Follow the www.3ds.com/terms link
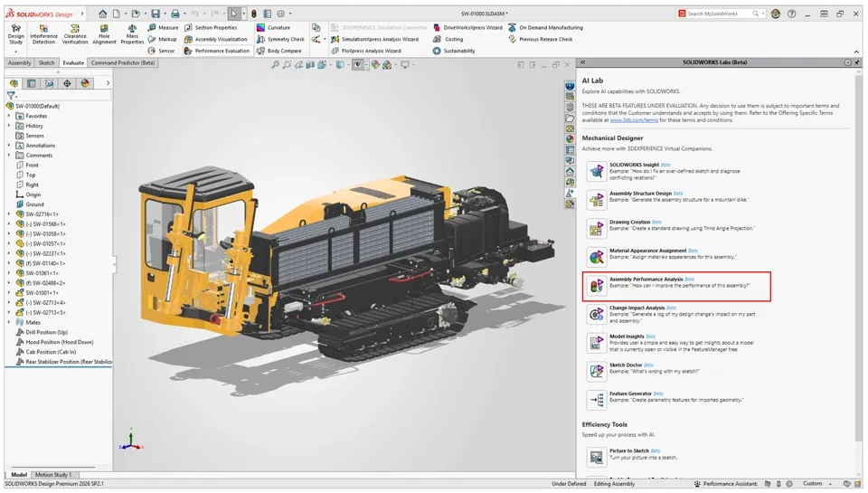868x493 pixels. tap(634, 120)
